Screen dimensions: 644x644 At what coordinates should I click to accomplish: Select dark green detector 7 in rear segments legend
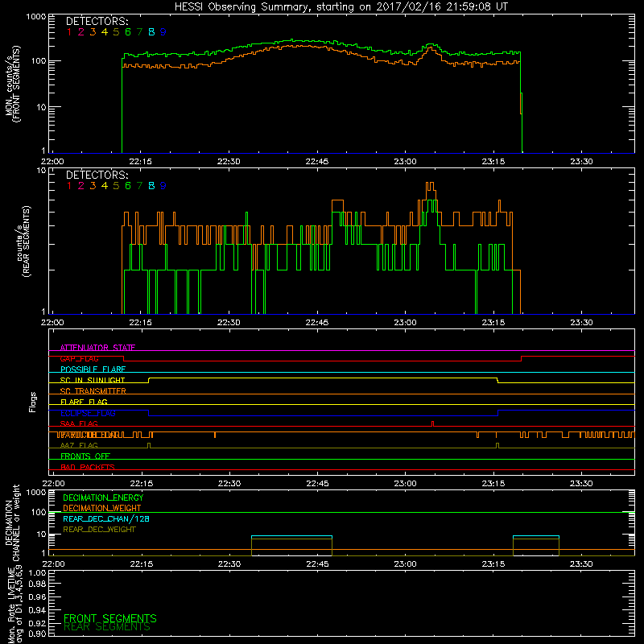(139, 186)
